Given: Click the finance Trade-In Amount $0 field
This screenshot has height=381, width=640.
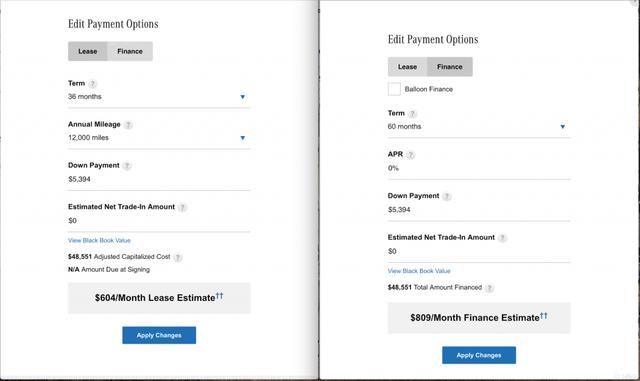Looking at the screenshot, I should pos(479,251).
